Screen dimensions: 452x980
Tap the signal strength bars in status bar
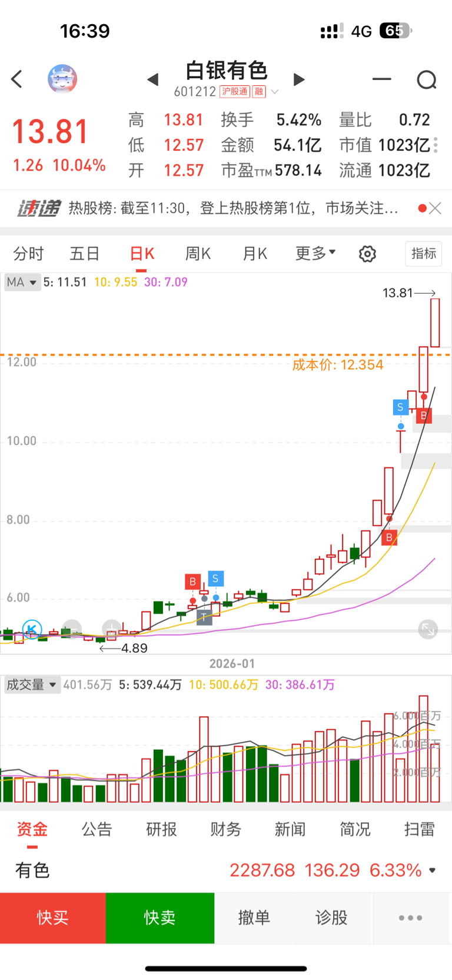pyautogui.click(x=332, y=31)
